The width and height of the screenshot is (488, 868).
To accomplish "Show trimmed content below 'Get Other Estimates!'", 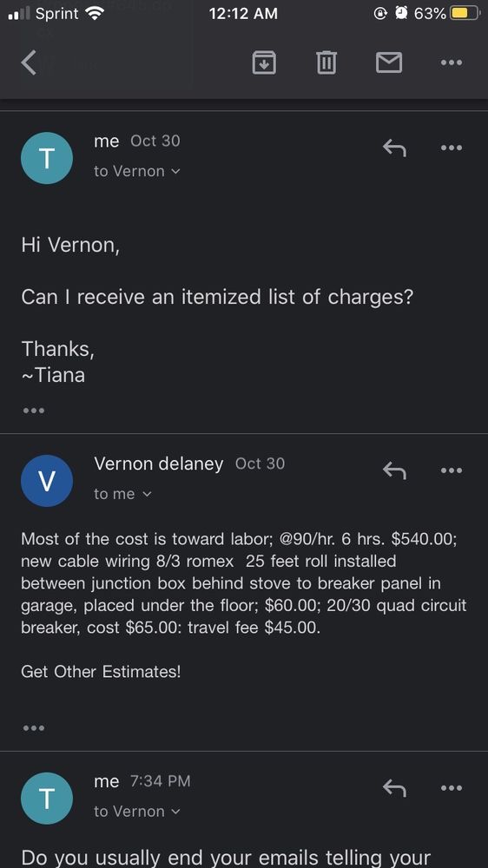I will click(34, 728).
